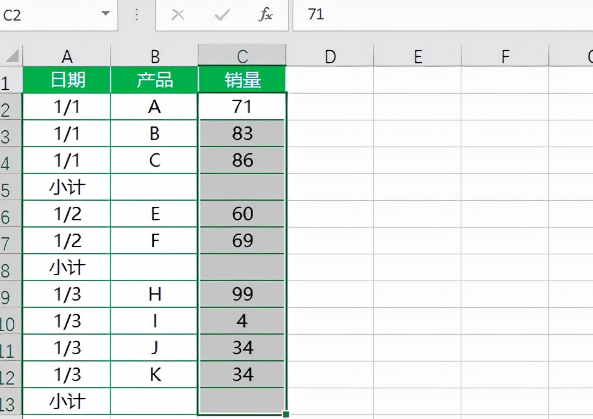Click the formula bar showing 71

coord(443,15)
